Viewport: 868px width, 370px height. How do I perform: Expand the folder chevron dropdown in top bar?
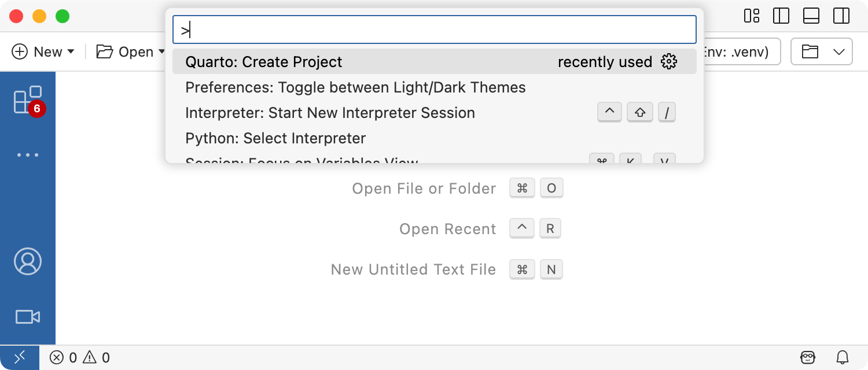839,52
